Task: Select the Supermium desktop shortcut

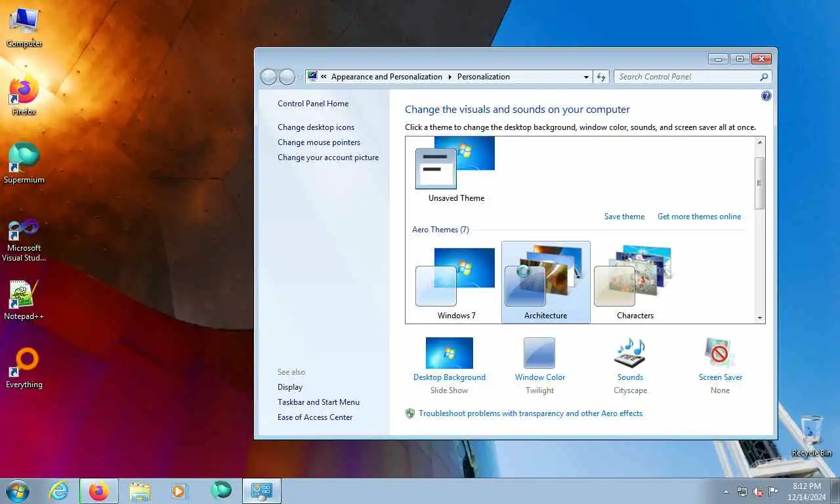Action: (x=24, y=164)
